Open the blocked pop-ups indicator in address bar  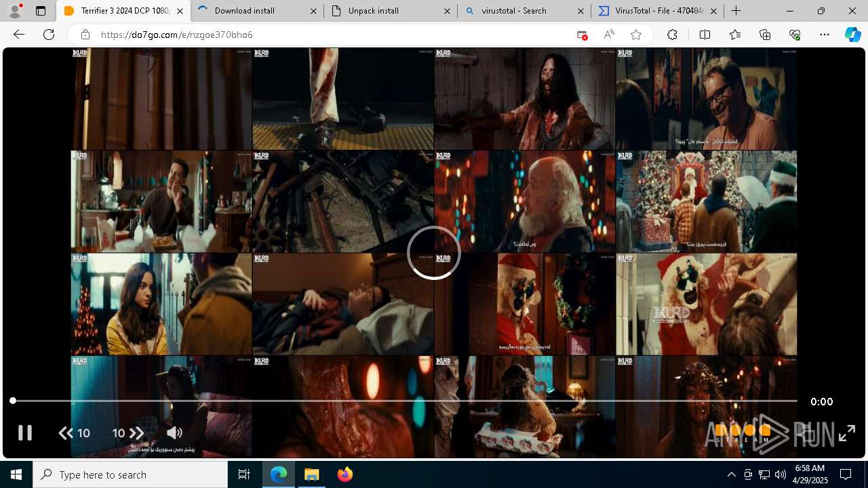(582, 35)
